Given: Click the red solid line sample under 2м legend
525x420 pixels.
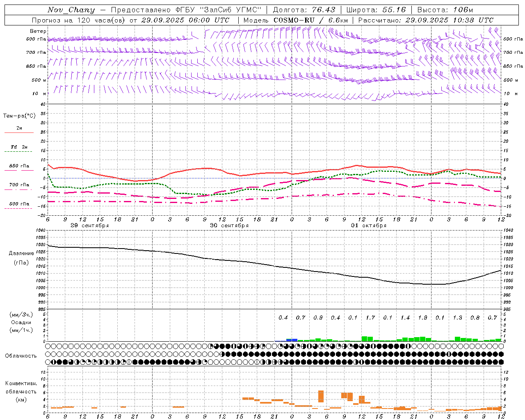Looking at the screenshot, I should click(19, 133).
